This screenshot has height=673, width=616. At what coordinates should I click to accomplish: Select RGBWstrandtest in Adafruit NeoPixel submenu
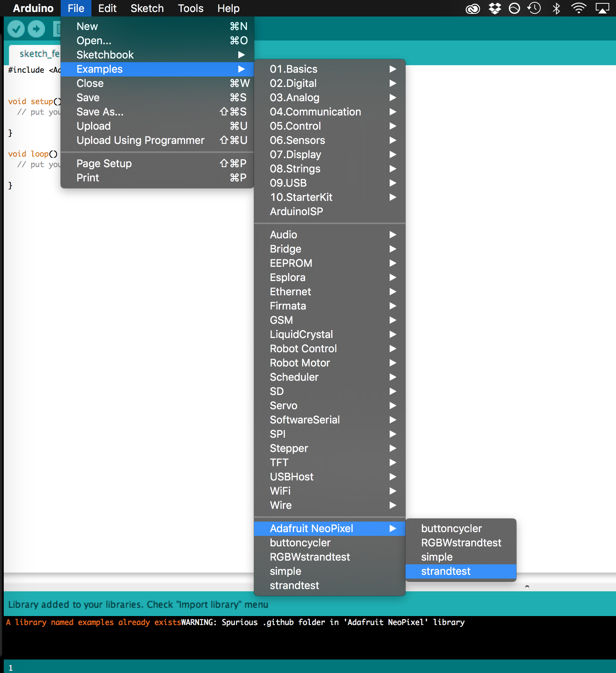click(461, 543)
